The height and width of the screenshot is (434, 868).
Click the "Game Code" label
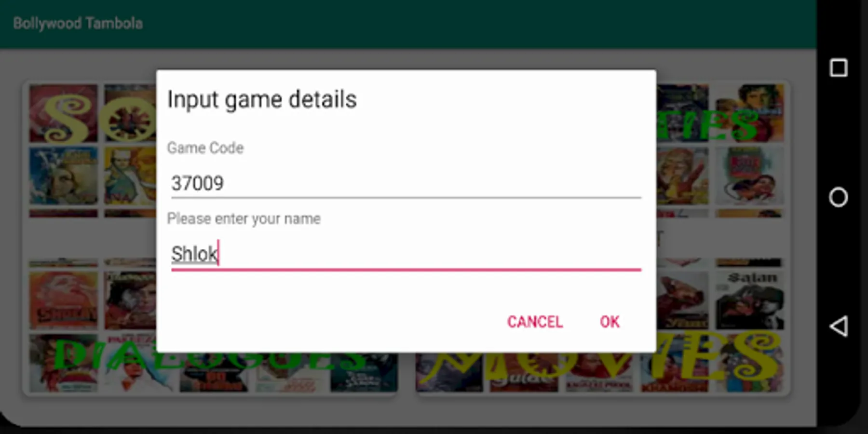205,148
